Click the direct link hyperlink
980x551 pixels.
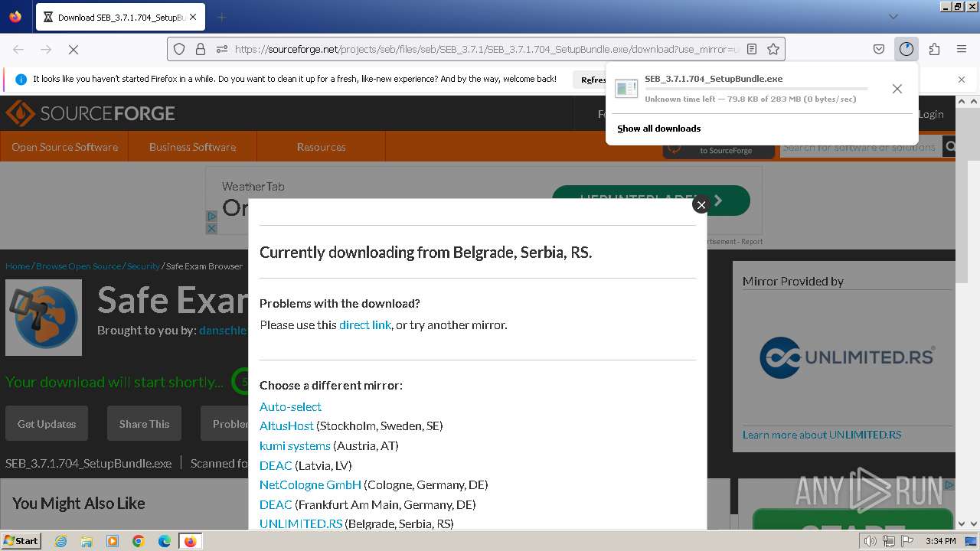click(365, 324)
